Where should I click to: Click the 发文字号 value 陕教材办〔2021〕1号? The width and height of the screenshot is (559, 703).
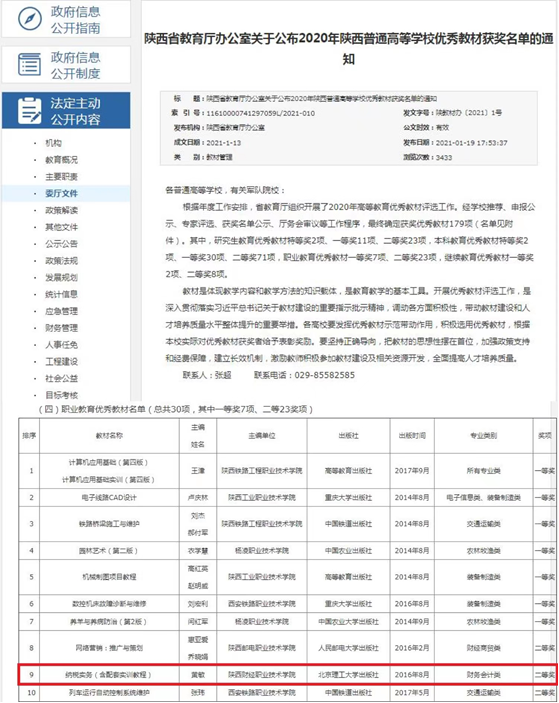pos(468,113)
